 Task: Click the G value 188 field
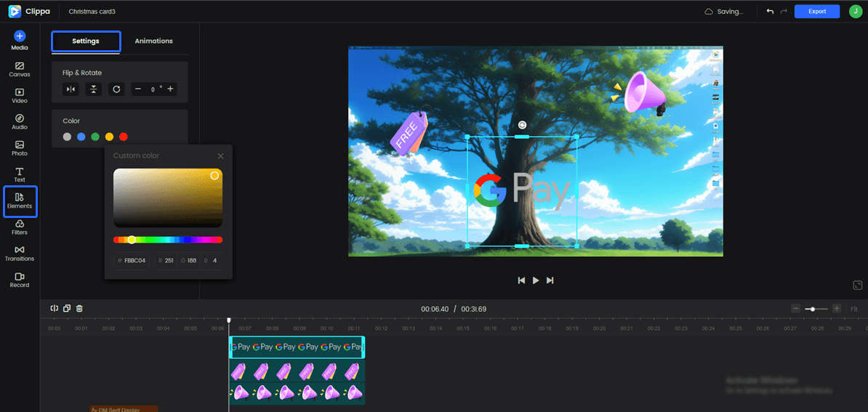[x=188, y=260]
